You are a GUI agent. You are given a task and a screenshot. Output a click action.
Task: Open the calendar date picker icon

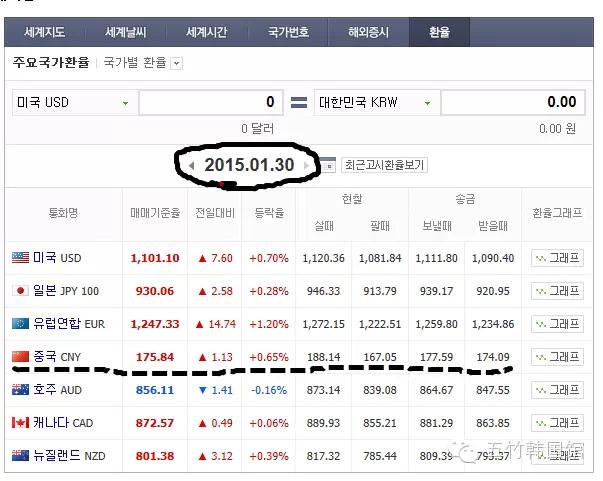tap(326, 164)
